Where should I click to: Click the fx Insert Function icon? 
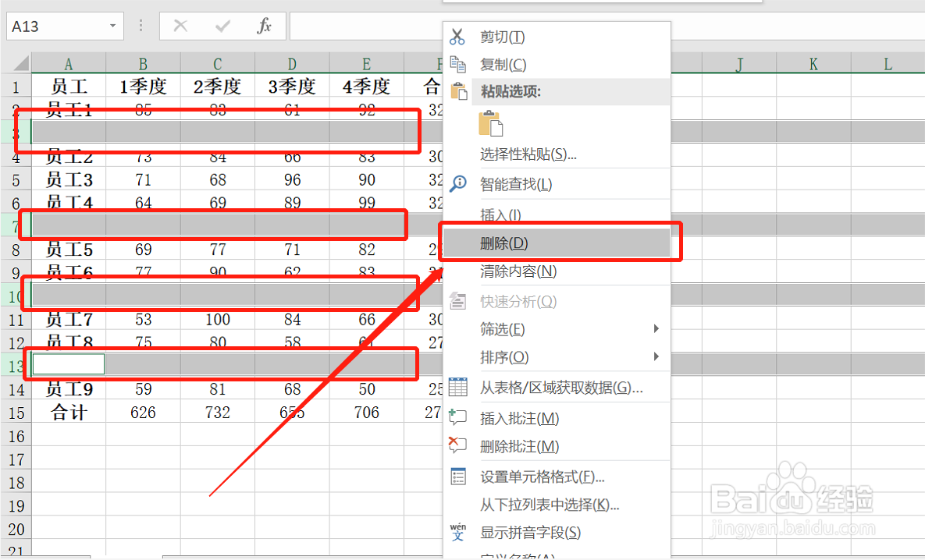[x=265, y=26]
